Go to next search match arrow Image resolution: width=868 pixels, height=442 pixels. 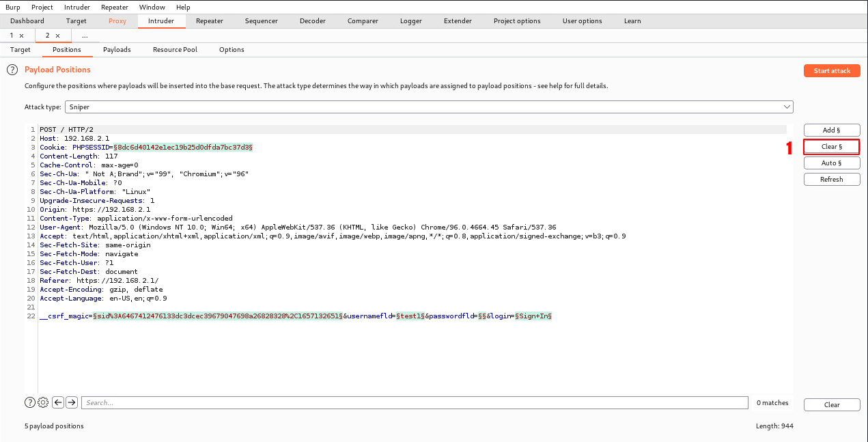tap(71, 402)
